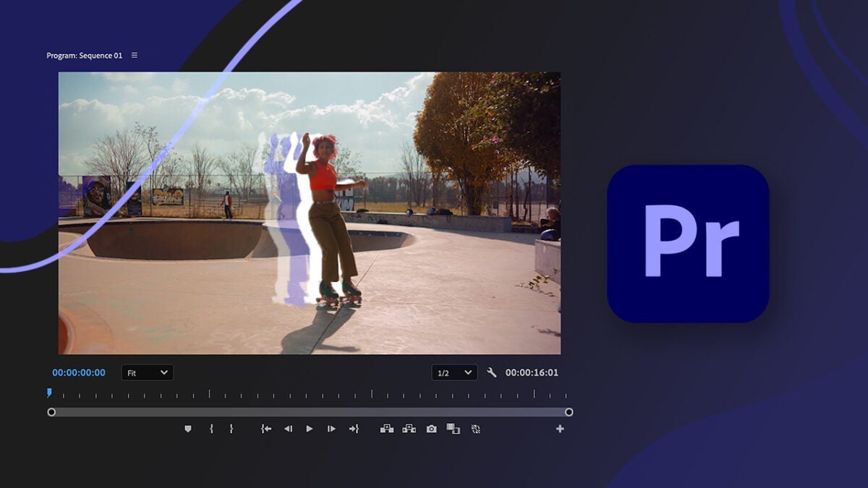Image resolution: width=868 pixels, height=488 pixels.
Task: Step forward one frame
Action: coord(331,429)
